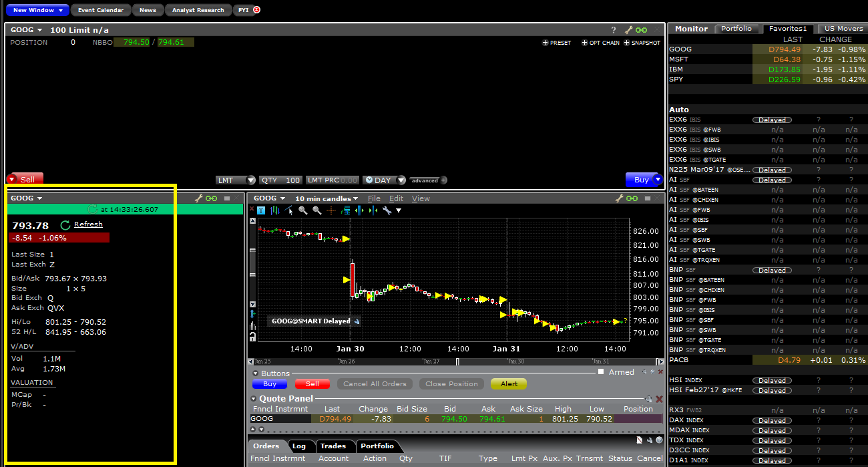Click the second magnifier zoom icon in chart toolbar
The image size is (868, 467).
(x=317, y=210)
